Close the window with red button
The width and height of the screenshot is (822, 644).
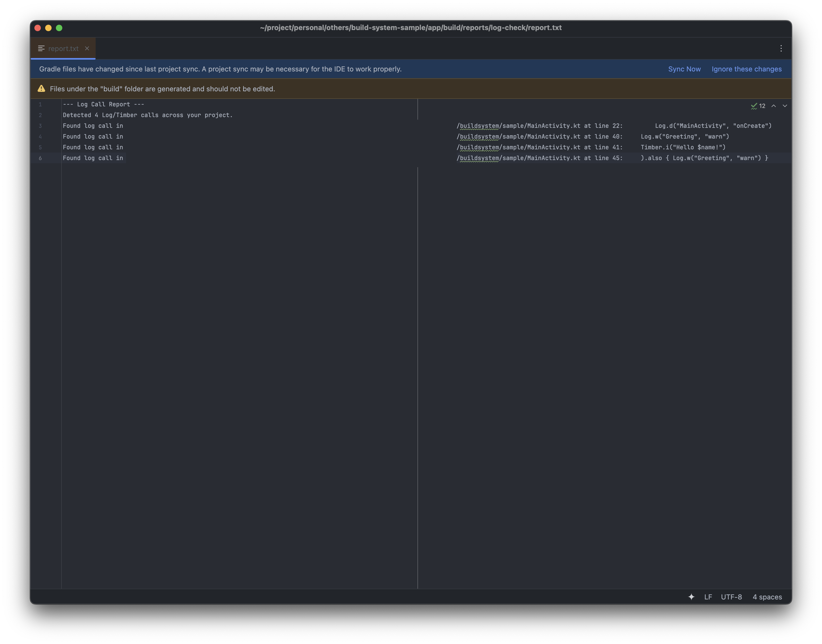click(x=38, y=28)
